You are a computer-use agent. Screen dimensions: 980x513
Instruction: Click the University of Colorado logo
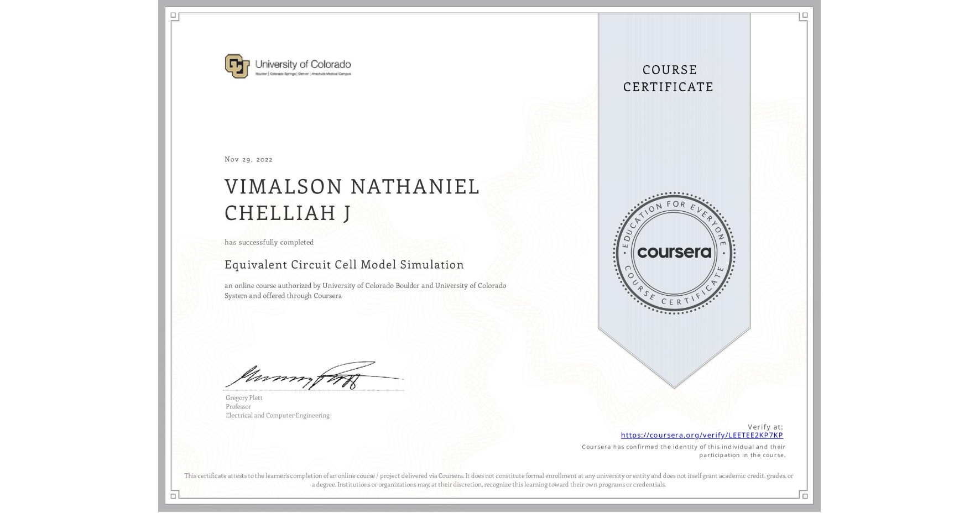288,66
